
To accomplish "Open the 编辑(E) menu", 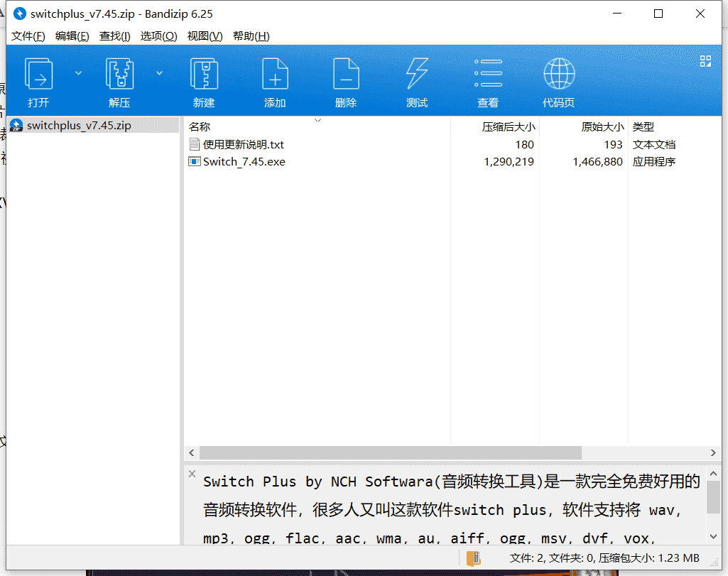I will [72, 36].
